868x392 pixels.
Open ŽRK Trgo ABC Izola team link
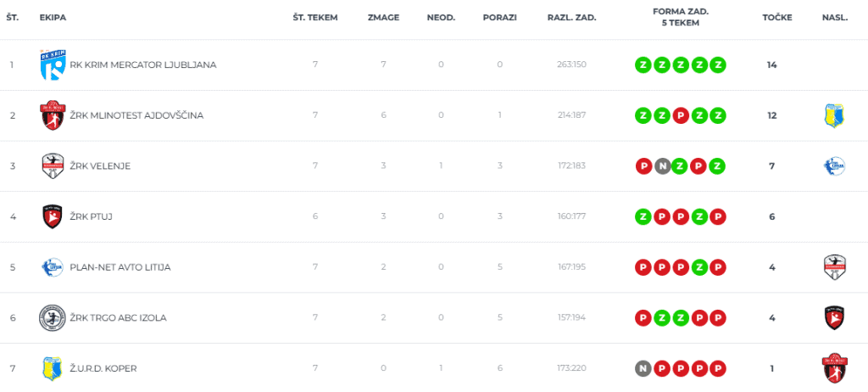click(118, 317)
